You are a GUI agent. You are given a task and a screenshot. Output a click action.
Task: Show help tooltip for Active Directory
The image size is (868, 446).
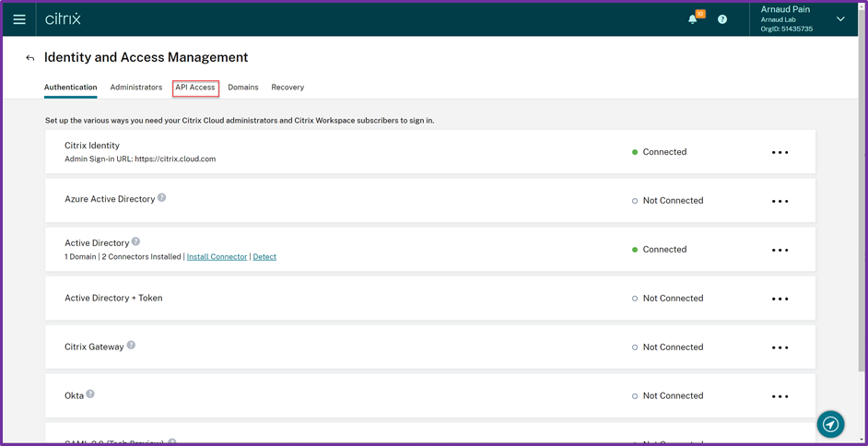click(135, 241)
